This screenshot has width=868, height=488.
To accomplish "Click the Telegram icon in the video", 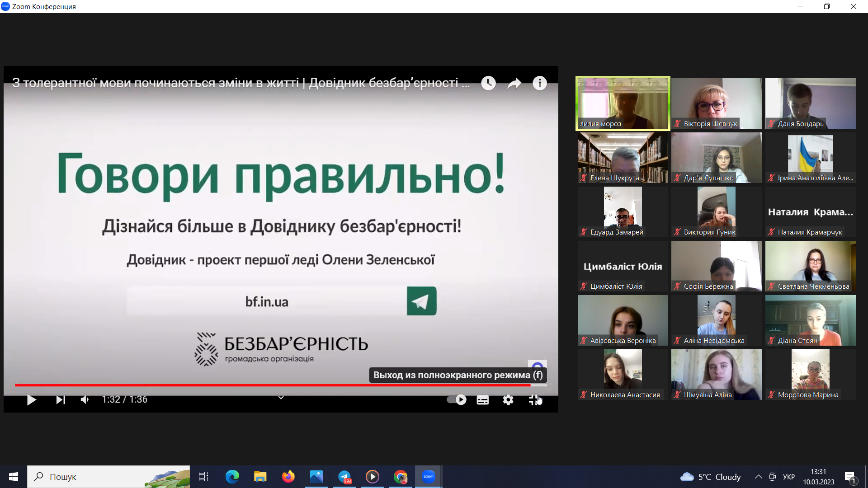I will coord(421,301).
